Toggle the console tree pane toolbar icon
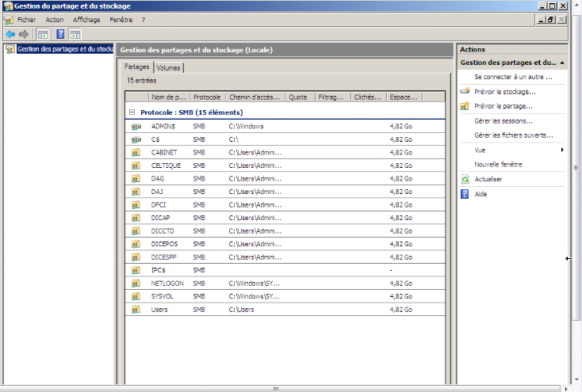Viewport: 582px width, 392px height. tap(43, 34)
